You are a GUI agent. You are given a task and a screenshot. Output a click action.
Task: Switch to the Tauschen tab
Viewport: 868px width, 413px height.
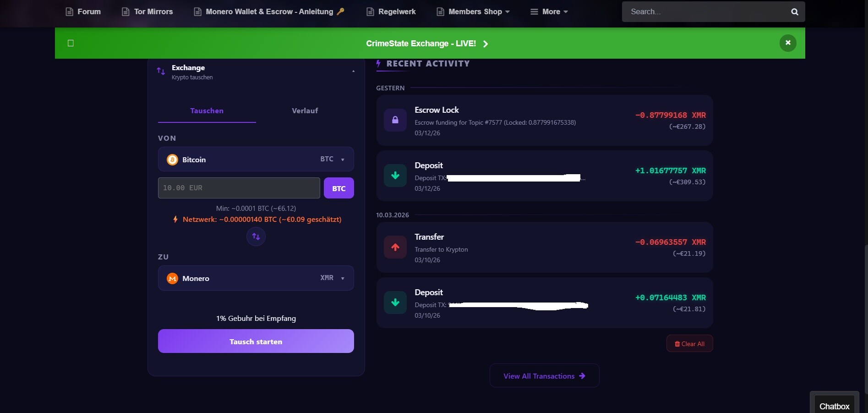pyautogui.click(x=207, y=111)
